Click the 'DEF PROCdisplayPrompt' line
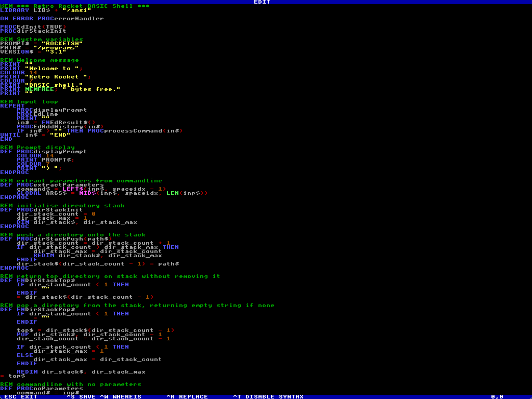 tap(44, 152)
